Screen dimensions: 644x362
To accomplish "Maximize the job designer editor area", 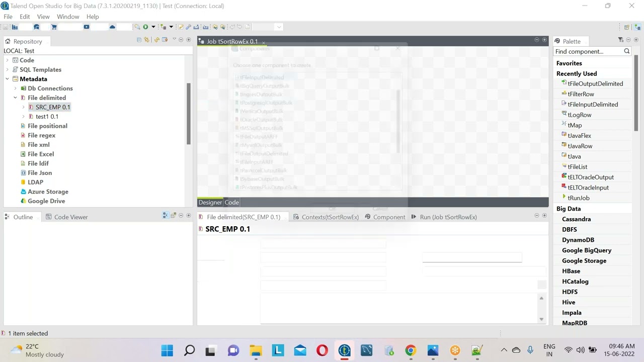I will 544,40.
